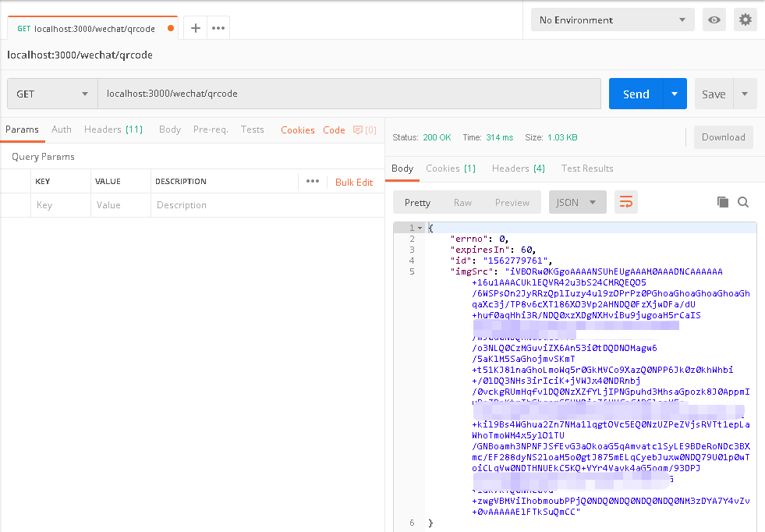765x532 pixels.
Task: Switch to the Auth tab
Action: 62,129
